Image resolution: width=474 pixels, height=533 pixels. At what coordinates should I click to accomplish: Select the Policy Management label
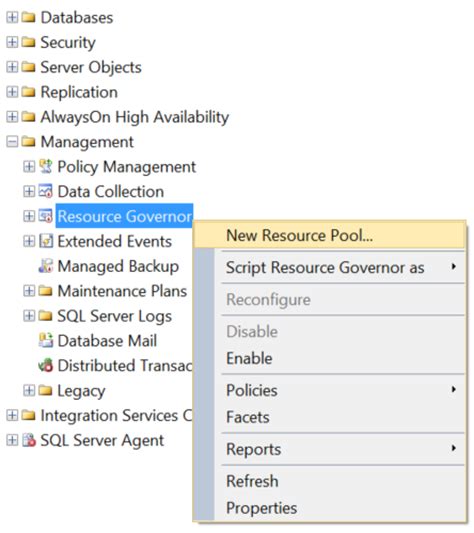point(127,167)
